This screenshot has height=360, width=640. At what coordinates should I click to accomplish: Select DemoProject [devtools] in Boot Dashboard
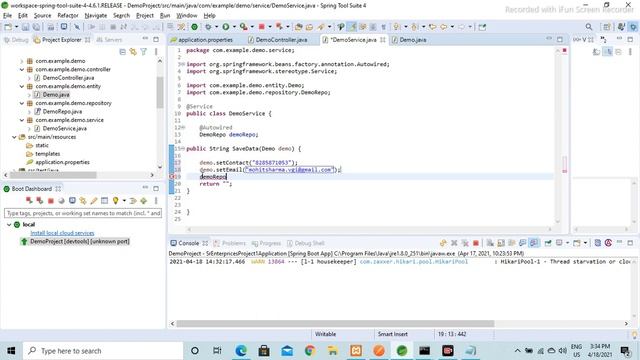point(80,242)
